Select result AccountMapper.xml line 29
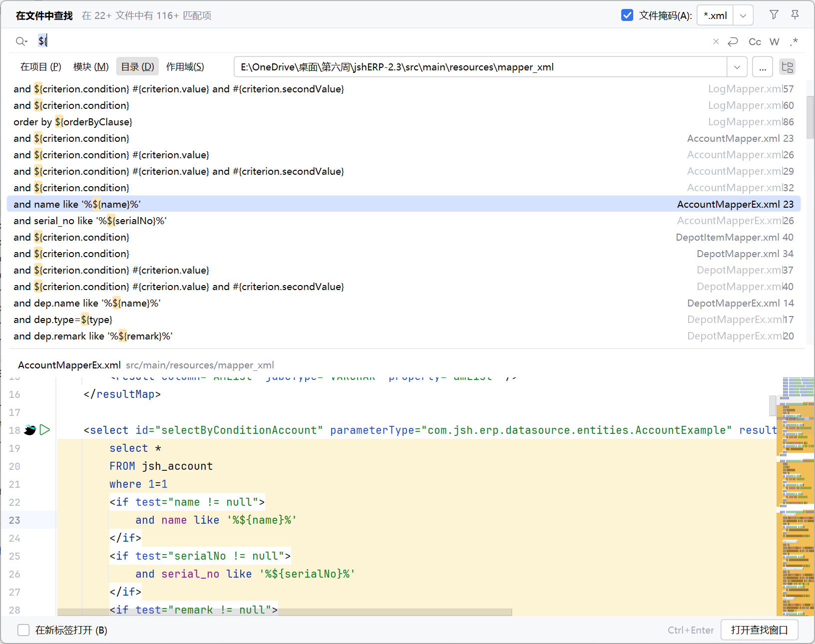Screen dimensions: 815x644 pos(404,171)
